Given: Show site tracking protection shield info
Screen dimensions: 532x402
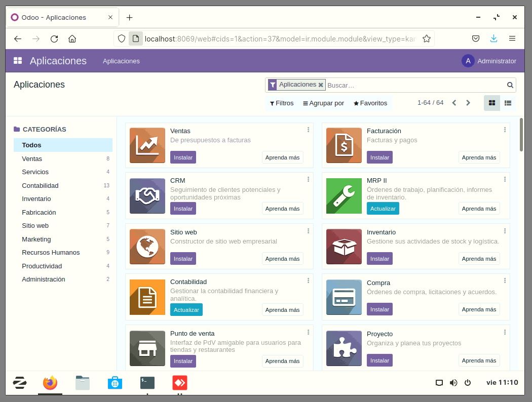Looking at the screenshot, I should click(x=122, y=38).
